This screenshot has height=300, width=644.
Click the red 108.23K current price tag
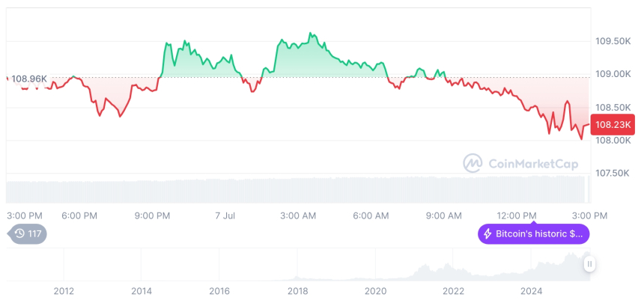click(x=613, y=125)
